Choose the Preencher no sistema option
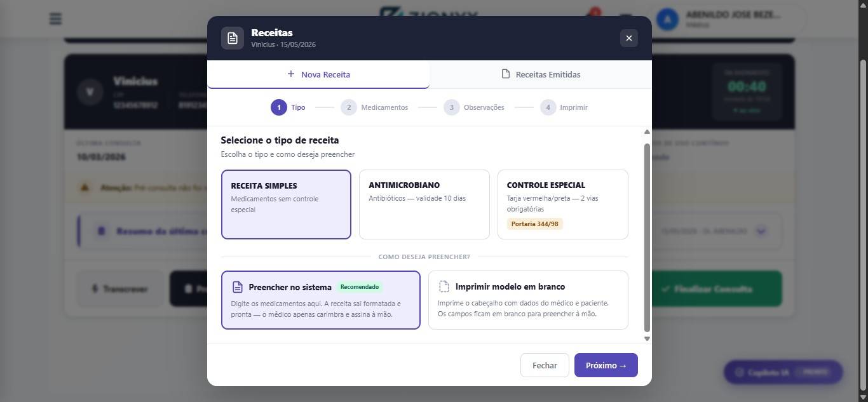The image size is (868, 402). pos(321,300)
